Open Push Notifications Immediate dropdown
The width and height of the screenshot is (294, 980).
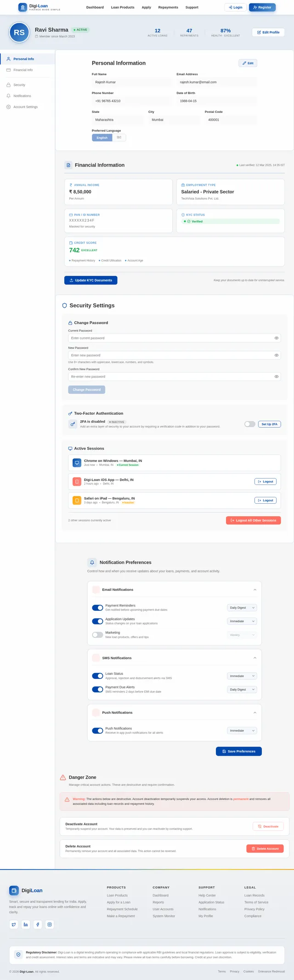tap(242, 730)
